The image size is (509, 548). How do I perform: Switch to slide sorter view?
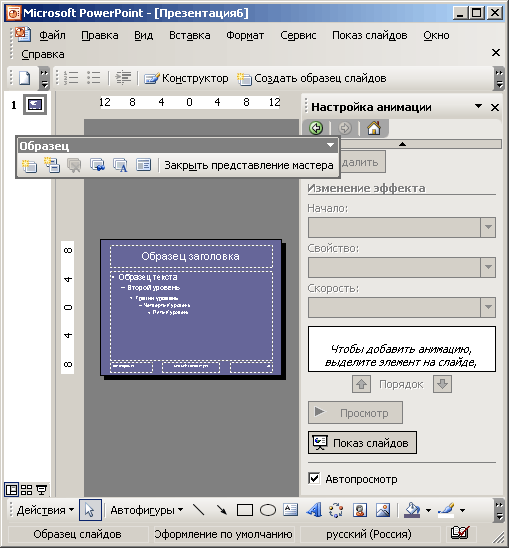pos(26,490)
